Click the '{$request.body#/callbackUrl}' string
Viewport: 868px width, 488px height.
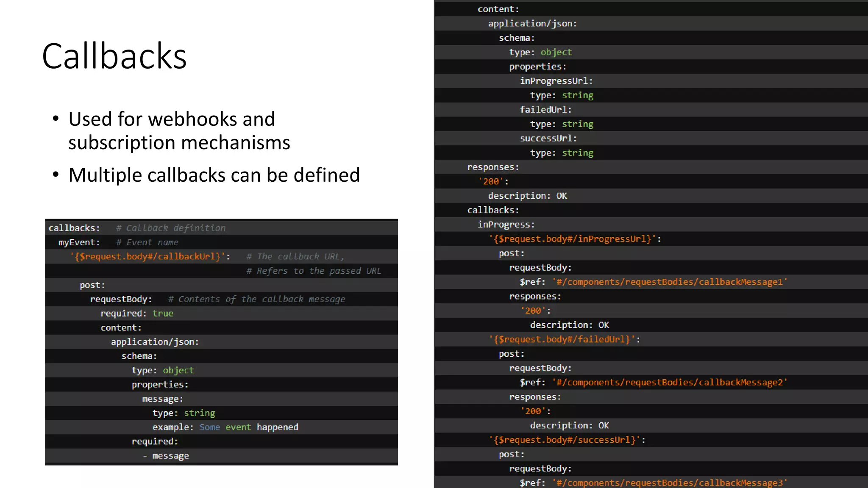coord(147,257)
